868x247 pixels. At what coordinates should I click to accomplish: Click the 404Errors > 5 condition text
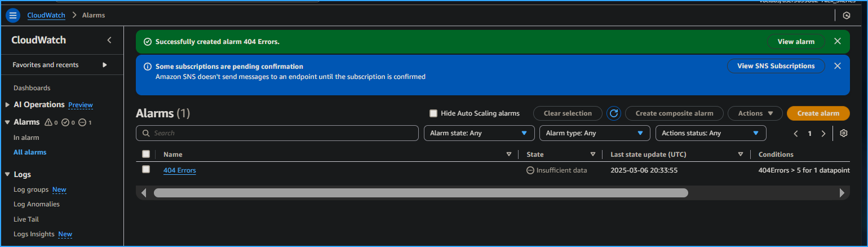[x=804, y=170]
